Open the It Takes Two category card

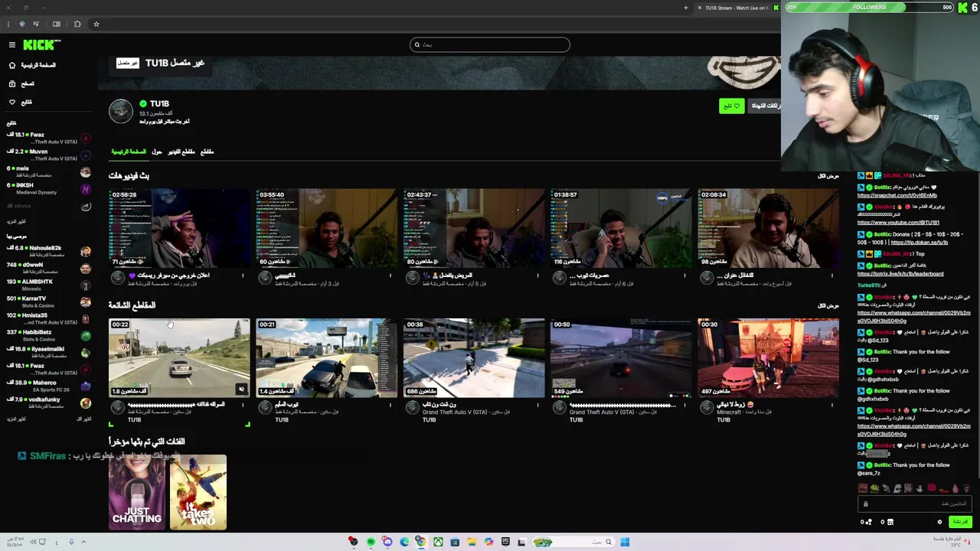click(198, 492)
